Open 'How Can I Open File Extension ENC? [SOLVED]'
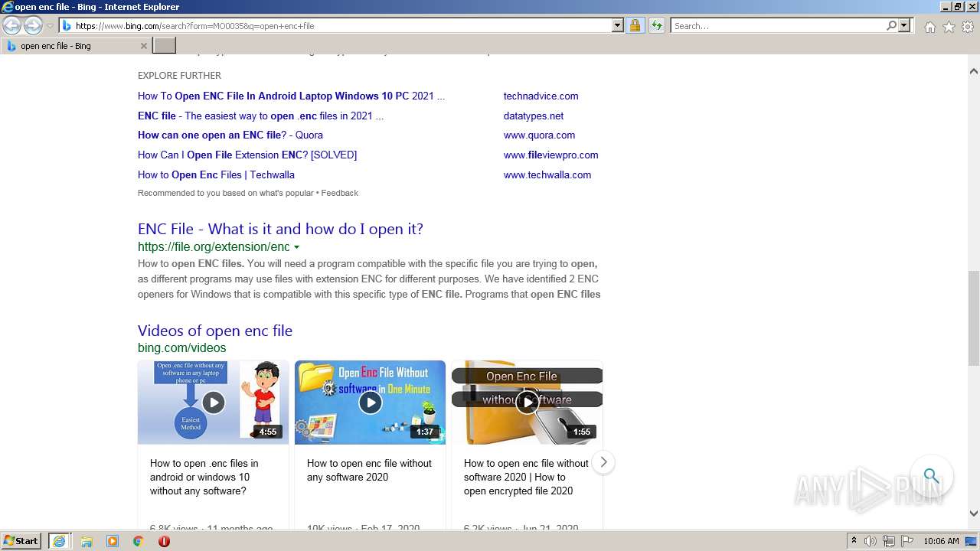 247,155
